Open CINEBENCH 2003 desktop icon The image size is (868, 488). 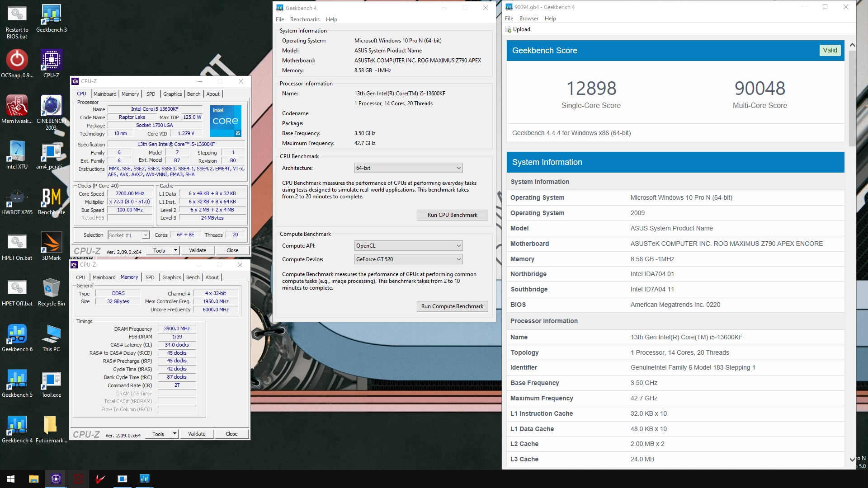point(51,113)
